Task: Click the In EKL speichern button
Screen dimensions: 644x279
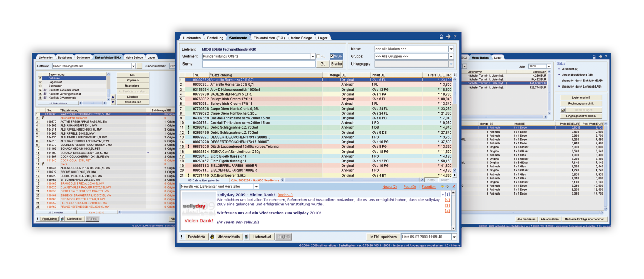Action: pos(383,237)
